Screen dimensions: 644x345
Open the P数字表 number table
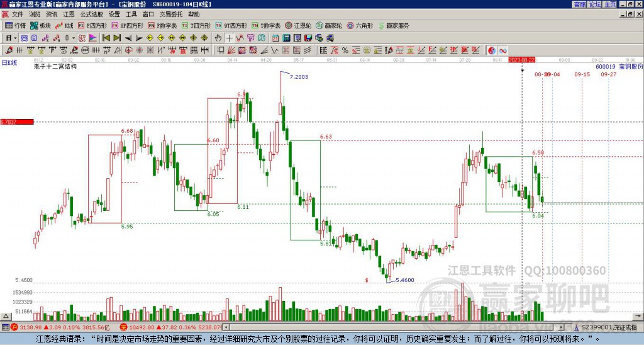163,25
